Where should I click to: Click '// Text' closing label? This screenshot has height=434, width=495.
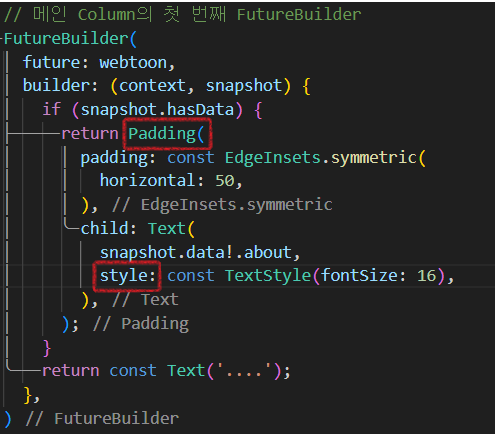tap(145, 299)
